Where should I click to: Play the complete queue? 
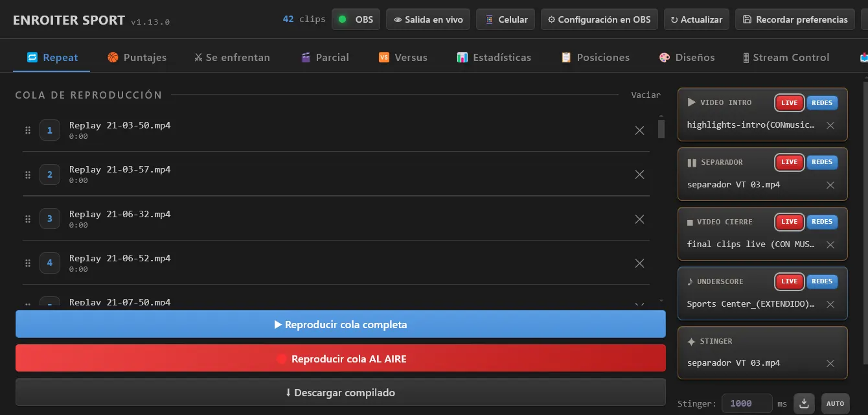(341, 324)
